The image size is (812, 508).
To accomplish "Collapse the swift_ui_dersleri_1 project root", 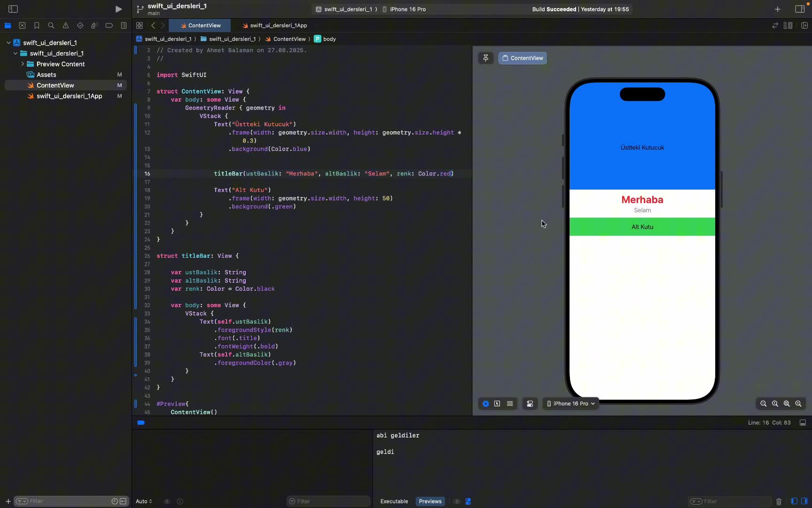I will [x=8, y=43].
